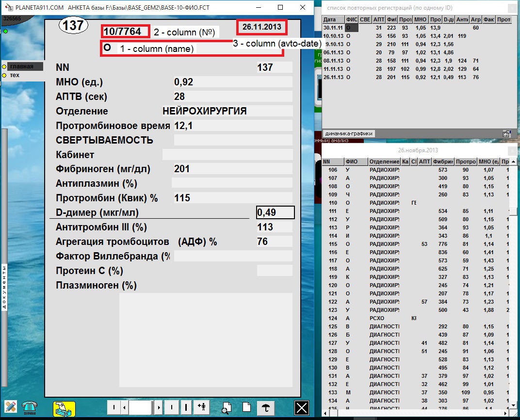
Task: Click the 'динамика-графики' button
Action: tap(349, 133)
